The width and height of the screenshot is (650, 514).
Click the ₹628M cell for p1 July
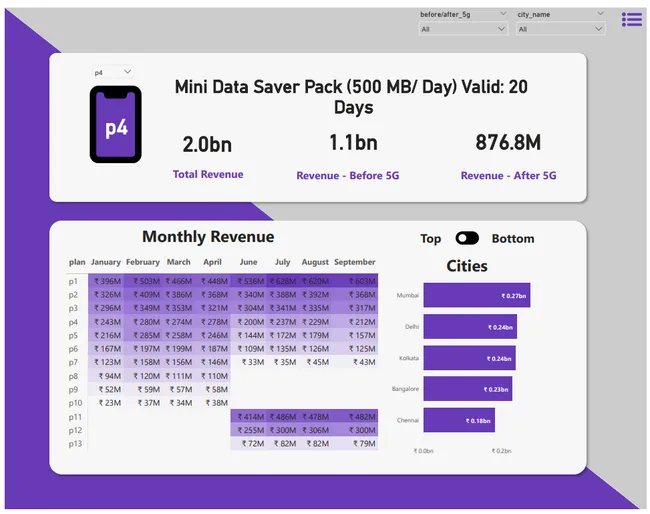(283, 281)
